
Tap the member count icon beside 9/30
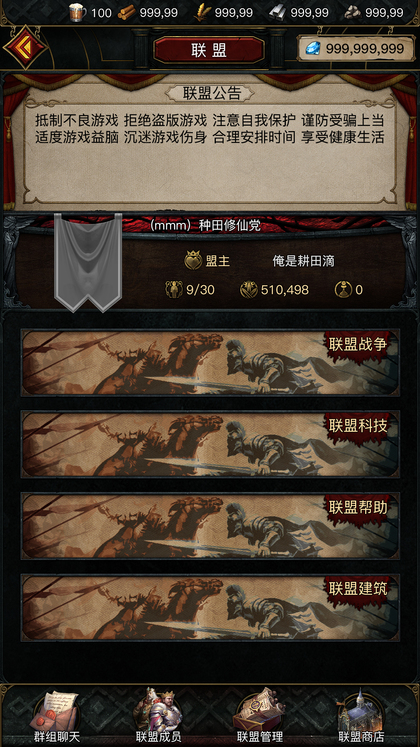[174, 289]
